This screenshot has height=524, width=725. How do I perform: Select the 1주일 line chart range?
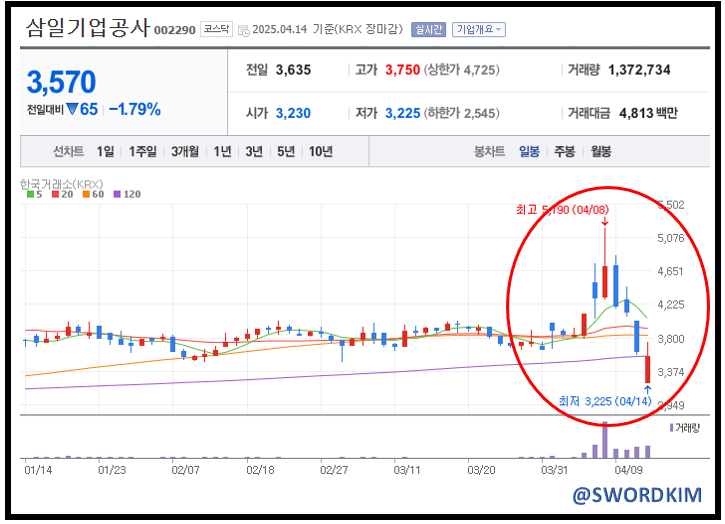click(142, 151)
